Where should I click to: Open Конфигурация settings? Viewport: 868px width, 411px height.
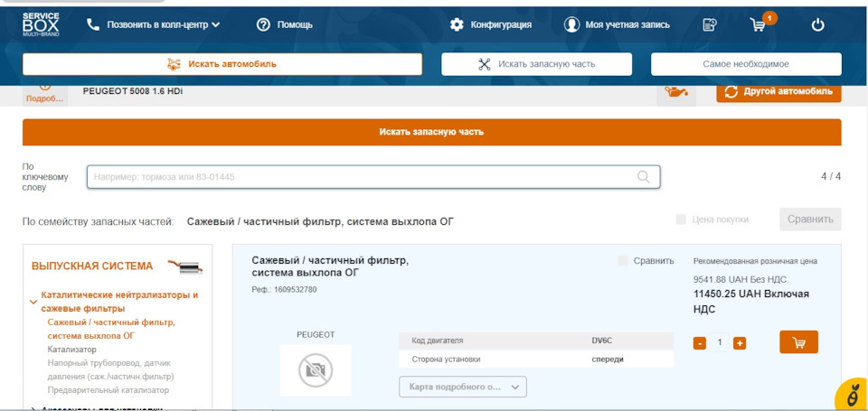[501, 25]
